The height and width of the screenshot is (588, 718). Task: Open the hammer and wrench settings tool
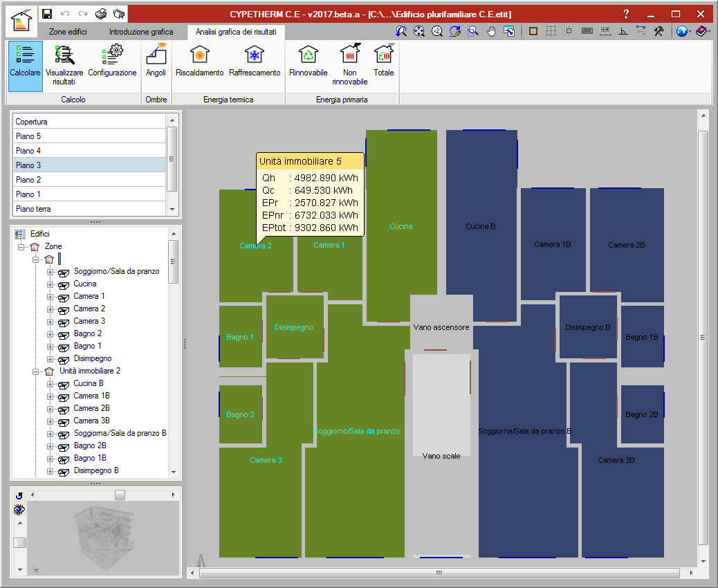(x=659, y=31)
